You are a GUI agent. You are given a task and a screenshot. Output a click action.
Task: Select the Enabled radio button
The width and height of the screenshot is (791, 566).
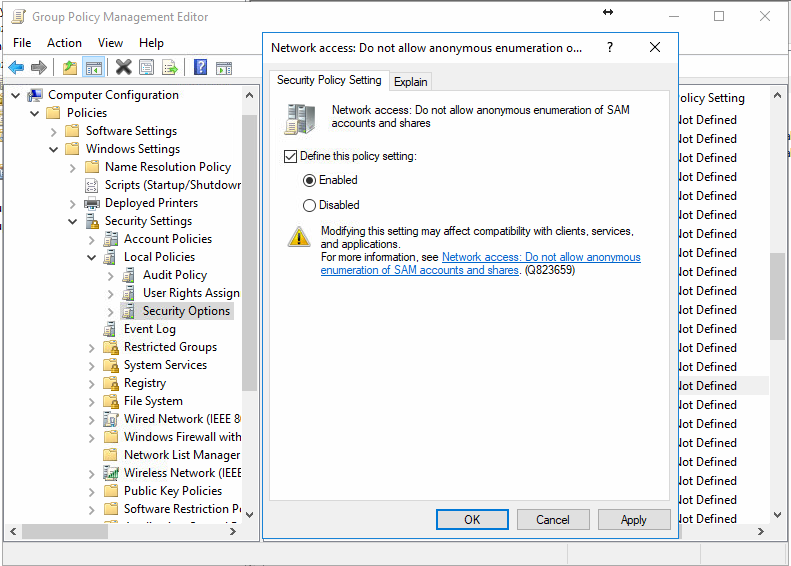point(309,180)
